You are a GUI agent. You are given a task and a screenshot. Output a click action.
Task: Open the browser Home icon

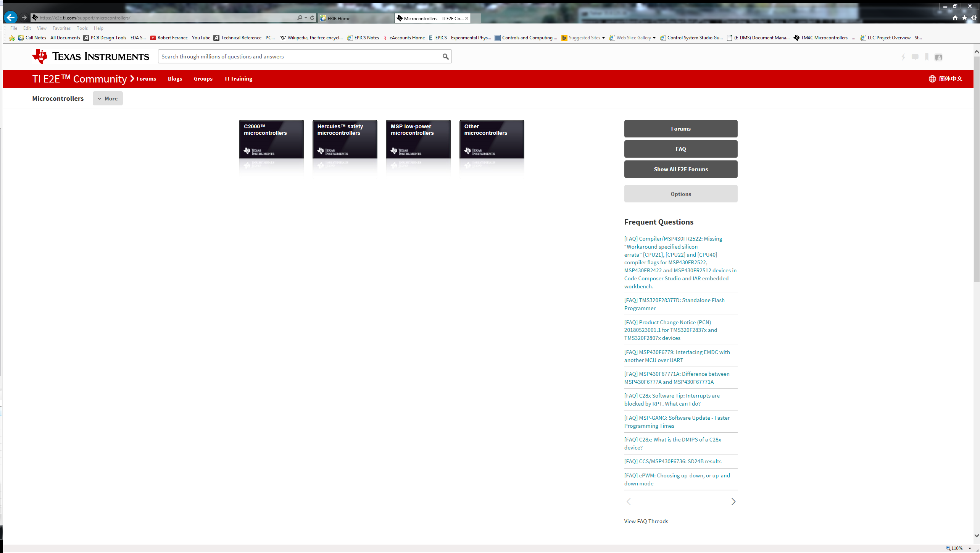955,18
